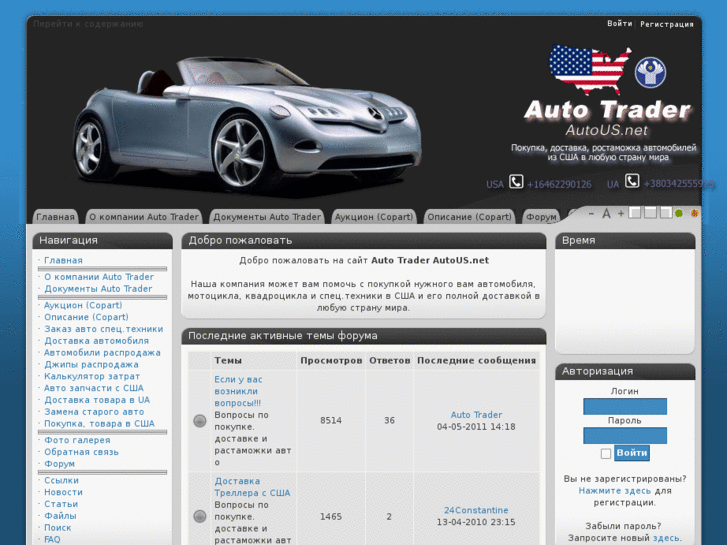This screenshot has height=545, width=727.
Task: Click the USA flag map logo
Action: pyautogui.click(x=590, y=70)
